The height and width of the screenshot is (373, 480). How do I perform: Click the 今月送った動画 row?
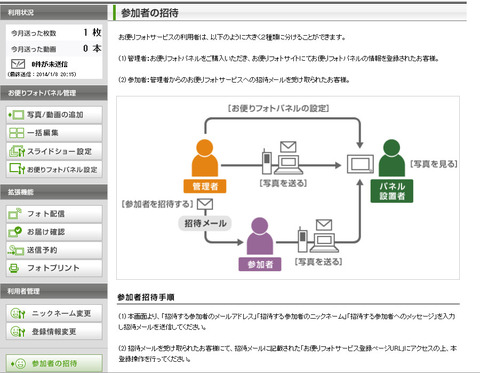pyautogui.click(x=54, y=49)
